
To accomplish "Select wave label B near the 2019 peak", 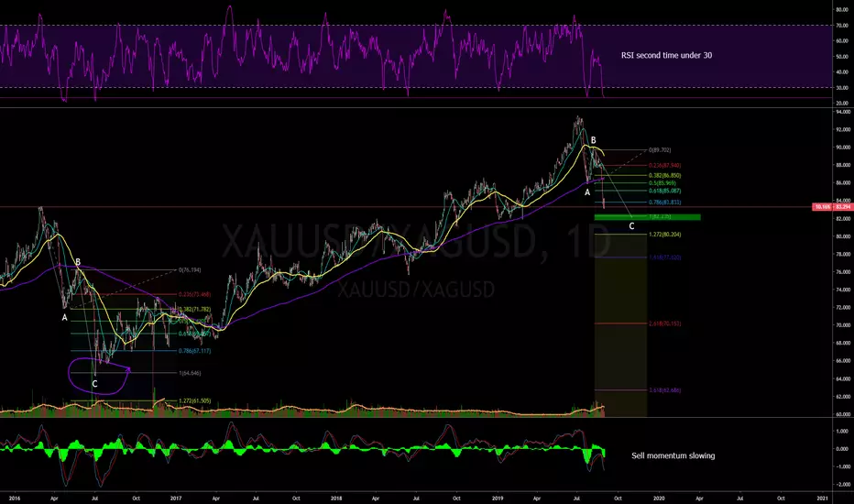I will (x=594, y=140).
